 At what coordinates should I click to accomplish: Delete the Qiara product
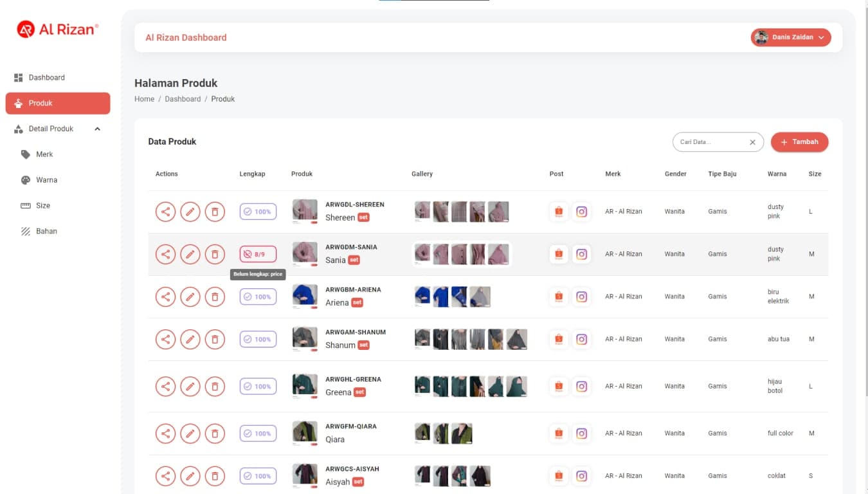click(x=215, y=434)
